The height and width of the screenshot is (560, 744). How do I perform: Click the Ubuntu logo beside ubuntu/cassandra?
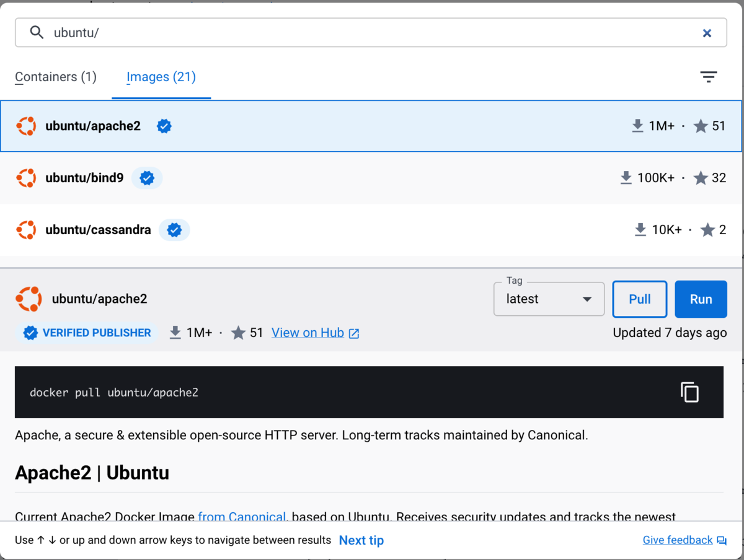point(26,230)
